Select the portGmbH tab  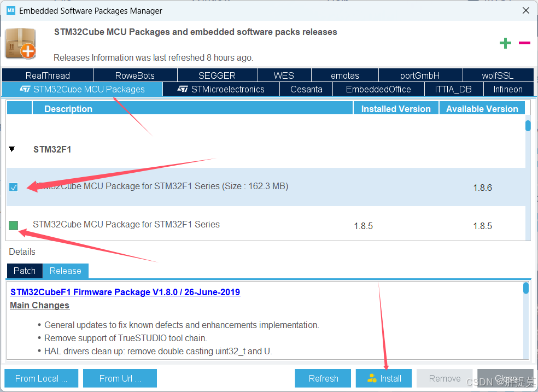click(419, 75)
